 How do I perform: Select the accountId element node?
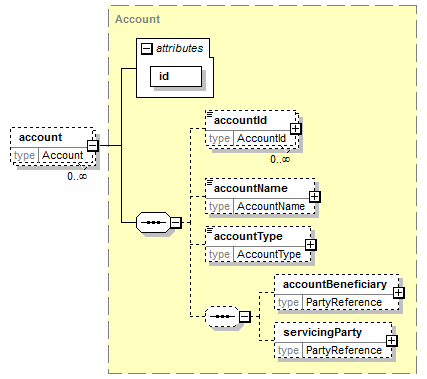pyautogui.click(x=252, y=129)
